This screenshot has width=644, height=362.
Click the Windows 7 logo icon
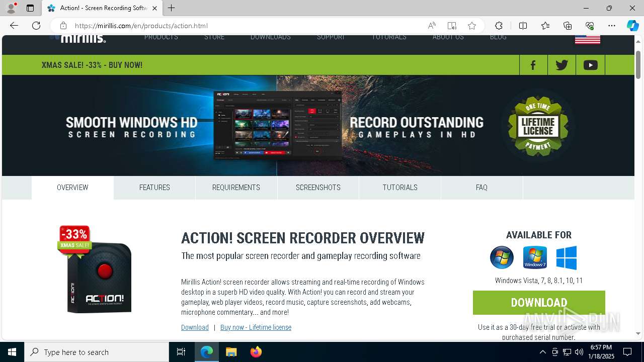point(535,257)
